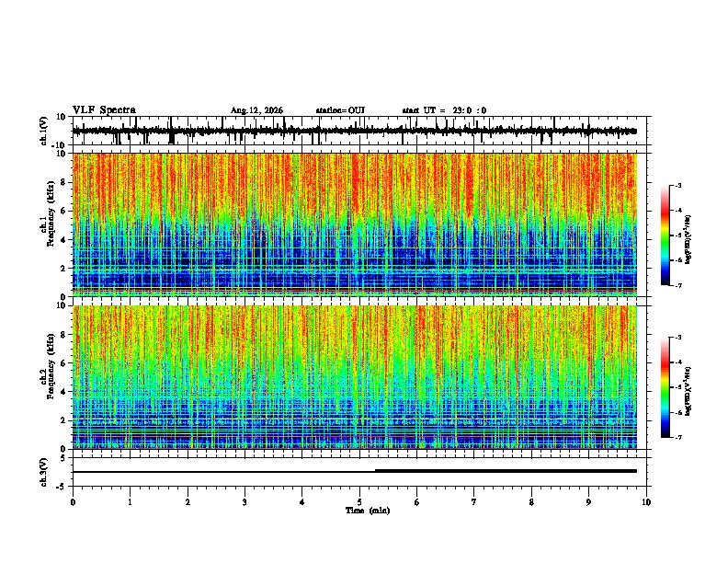This screenshot has width=728, height=563.
Task: Select the 'start UT = 23:0 :0' text
Action: 444,110
